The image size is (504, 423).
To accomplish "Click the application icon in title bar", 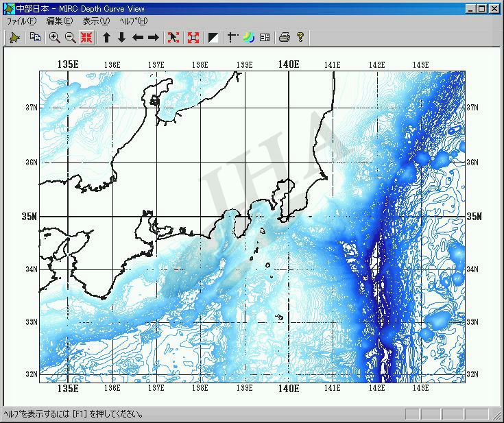I will point(9,9).
